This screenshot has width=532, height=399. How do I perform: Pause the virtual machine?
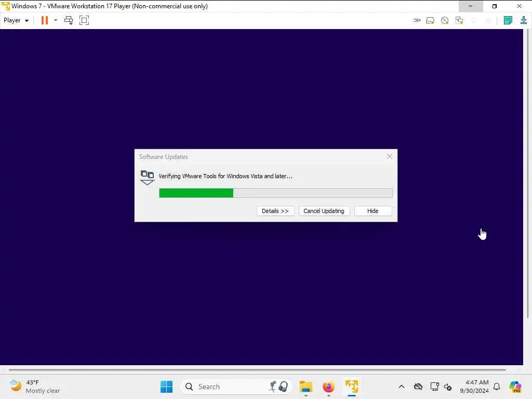[x=45, y=20]
